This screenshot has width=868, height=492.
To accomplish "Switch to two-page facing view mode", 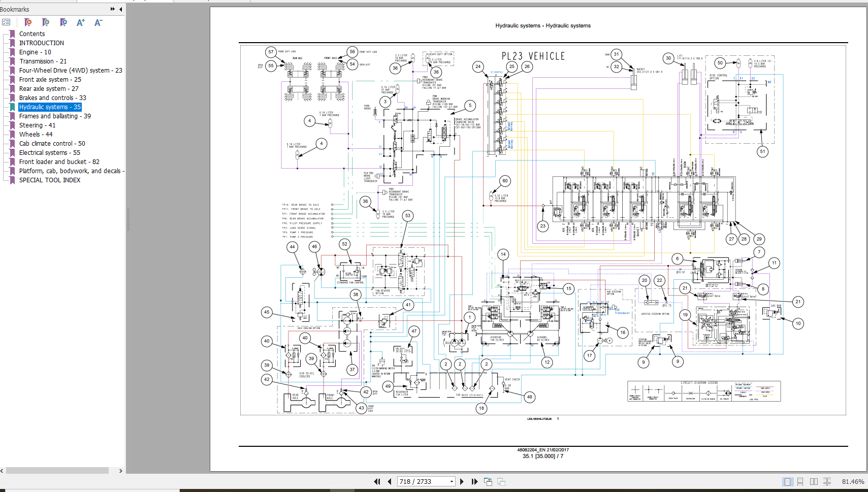I will pos(814,481).
